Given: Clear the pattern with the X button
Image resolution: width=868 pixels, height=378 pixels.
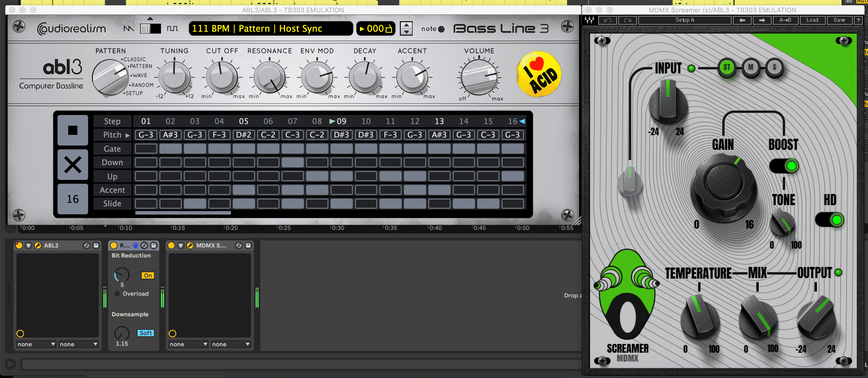Looking at the screenshot, I should pyautogui.click(x=73, y=165).
